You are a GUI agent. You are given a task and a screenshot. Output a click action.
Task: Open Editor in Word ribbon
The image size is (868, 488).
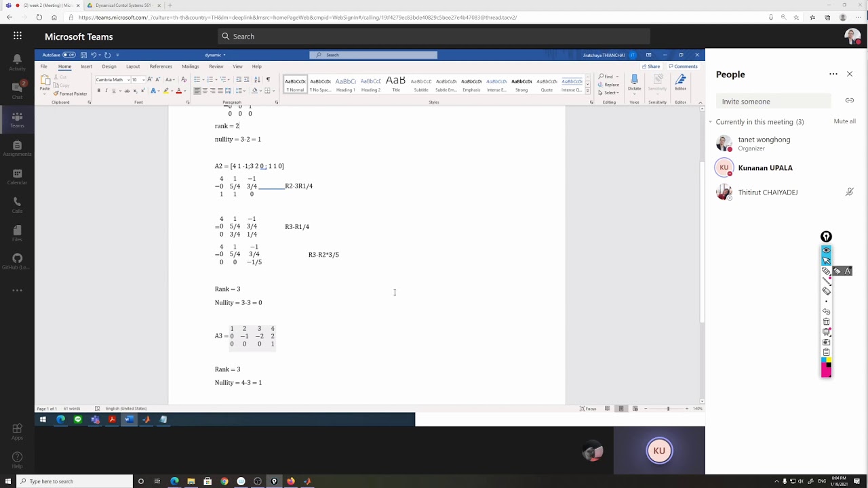point(680,83)
